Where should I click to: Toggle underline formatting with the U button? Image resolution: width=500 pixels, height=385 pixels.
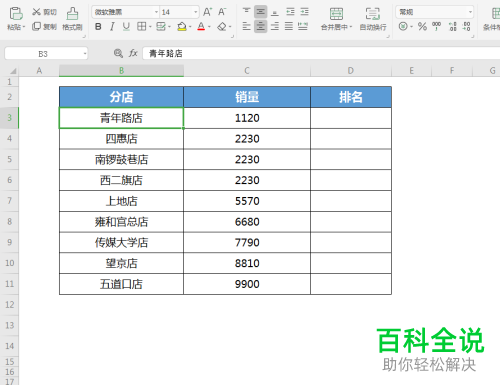[126, 26]
